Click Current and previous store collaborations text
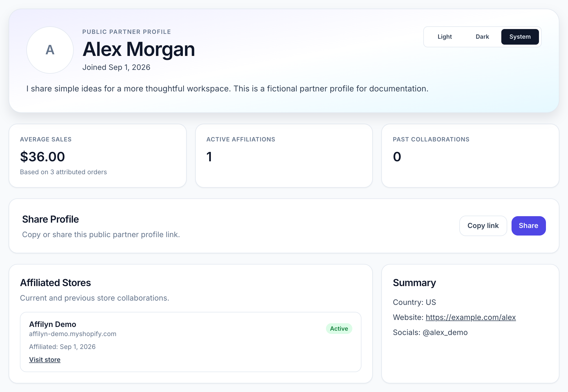 95,298
